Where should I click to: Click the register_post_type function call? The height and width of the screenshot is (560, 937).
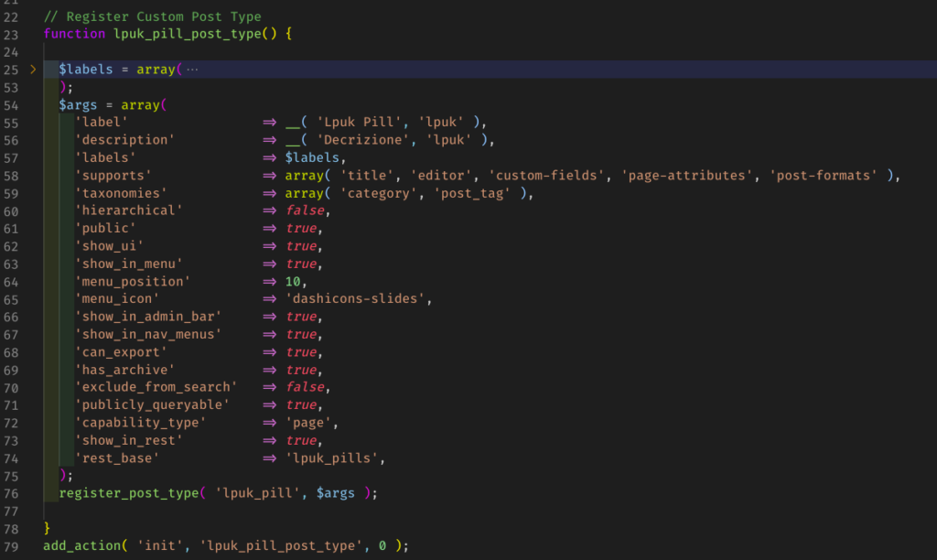[x=128, y=493]
